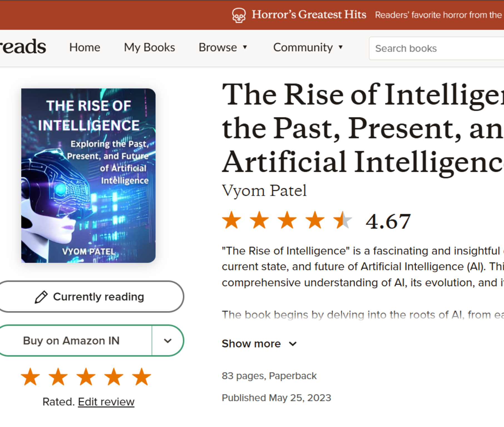Open the Browse dropdown menu
The image size is (504, 427).
click(x=223, y=48)
